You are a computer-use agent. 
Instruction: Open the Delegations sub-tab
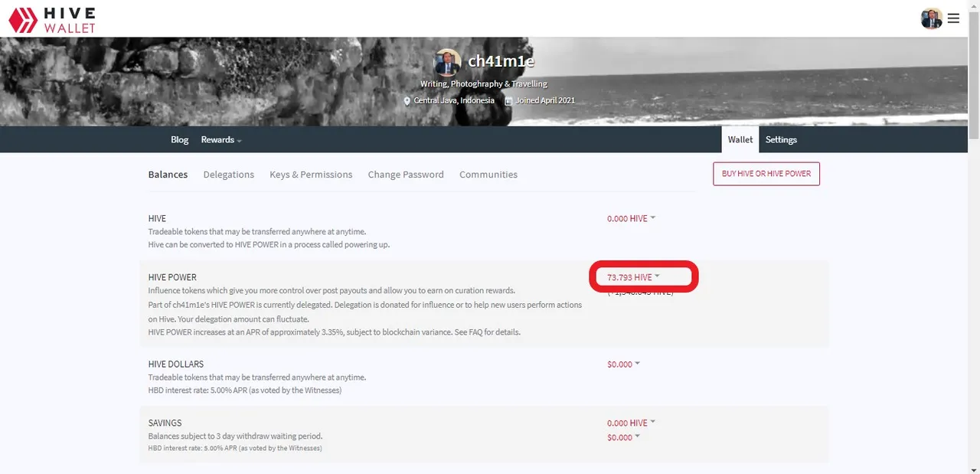(229, 174)
